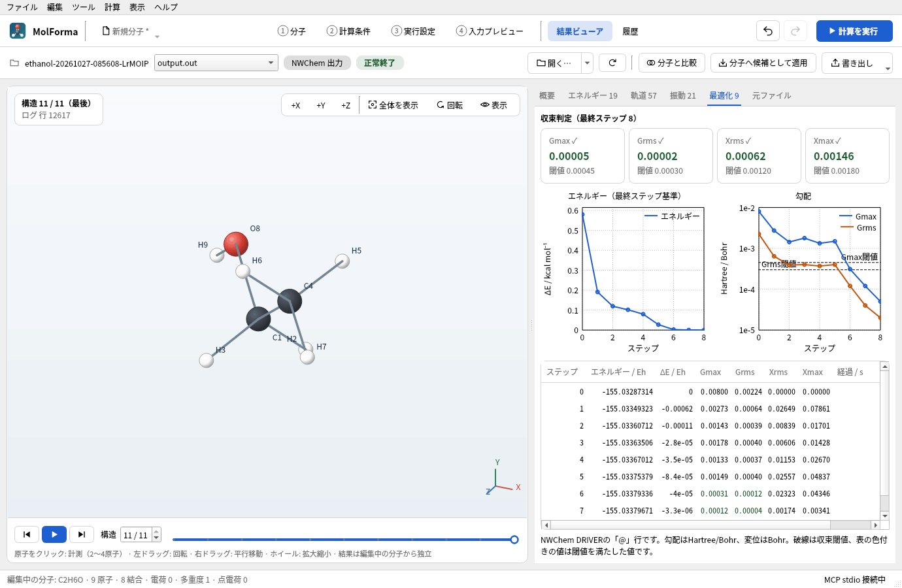Click 全体を表示 fit-all button
The height and width of the screenshot is (588, 902).
coord(393,105)
